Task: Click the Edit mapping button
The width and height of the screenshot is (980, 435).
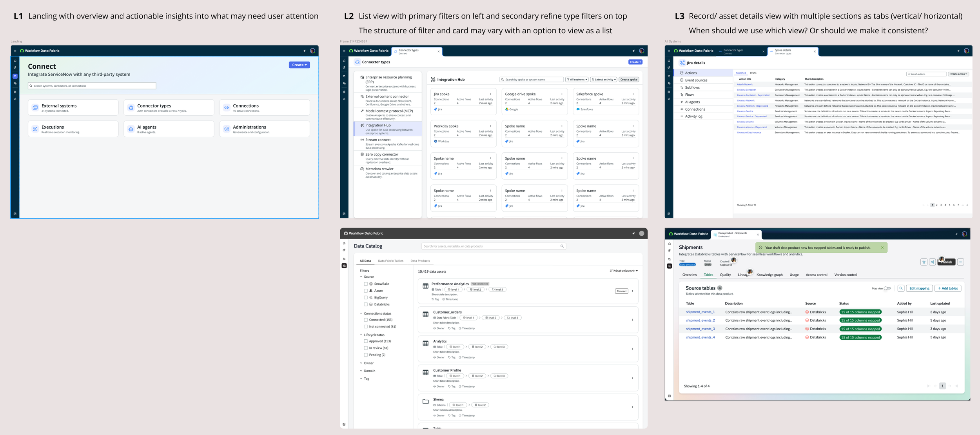Action: click(x=919, y=288)
